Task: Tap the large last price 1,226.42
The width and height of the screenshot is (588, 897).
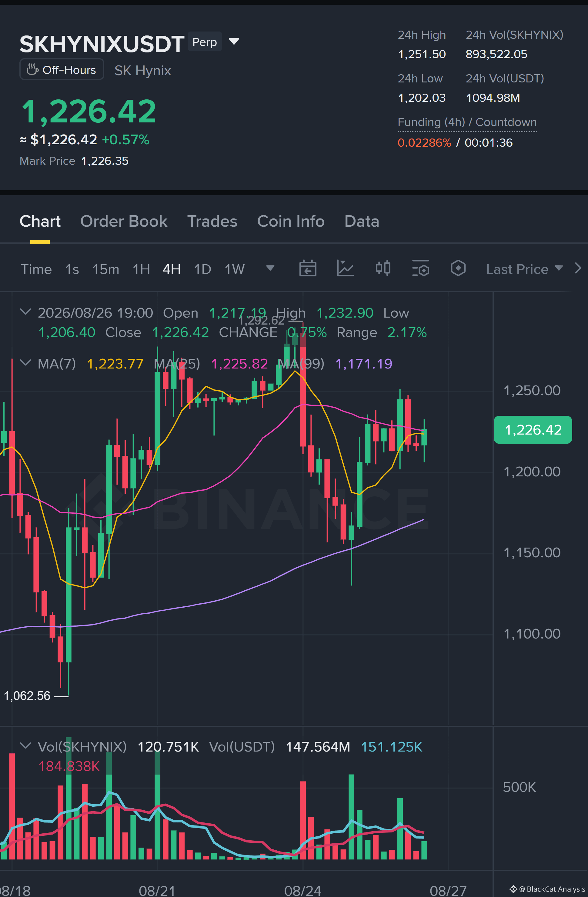Action: [89, 112]
